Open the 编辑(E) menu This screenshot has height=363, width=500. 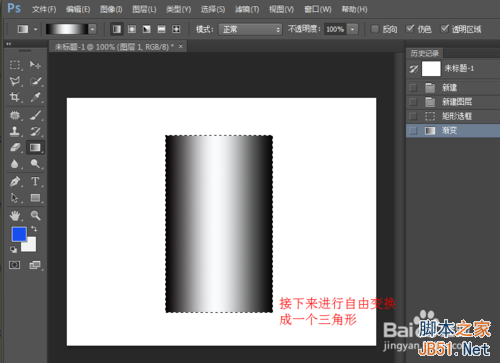point(78,9)
